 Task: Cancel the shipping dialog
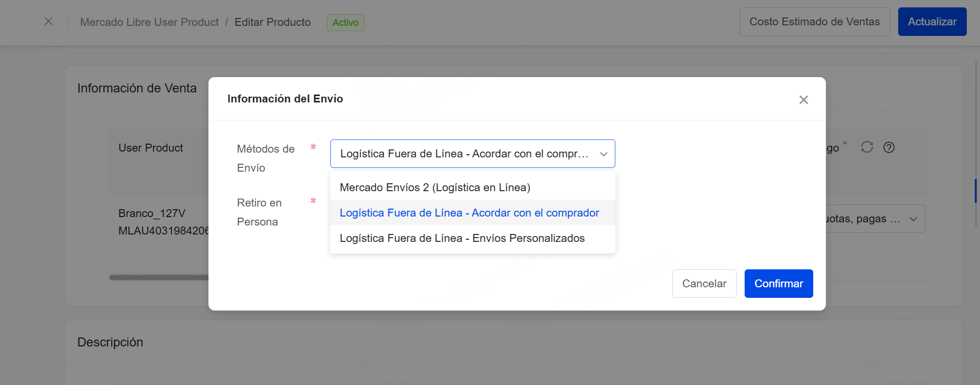(x=704, y=284)
